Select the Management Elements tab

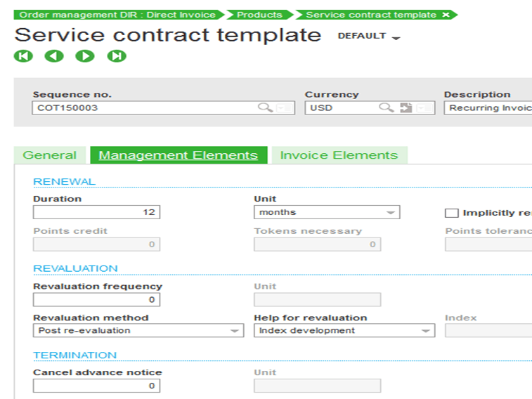pos(178,155)
